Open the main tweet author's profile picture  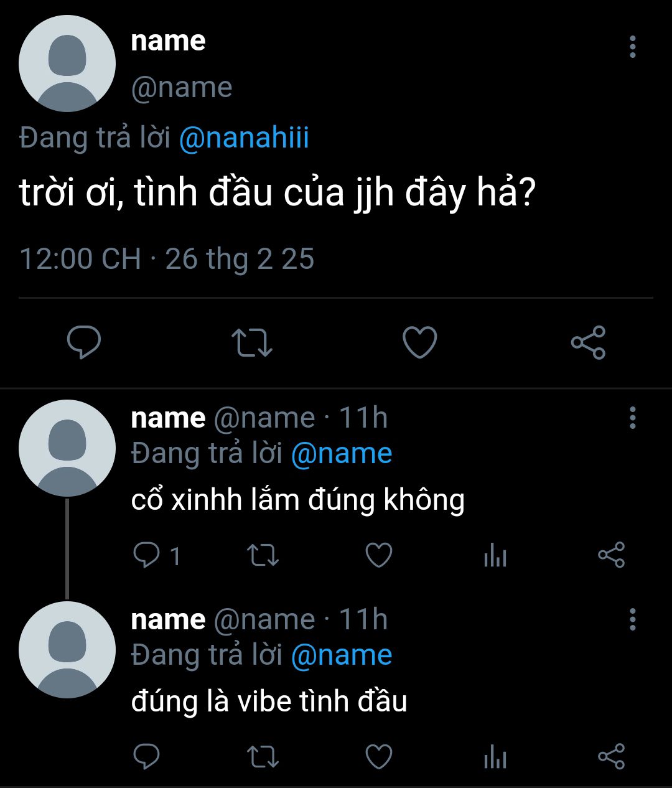pyautogui.click(x=67, y=63)
